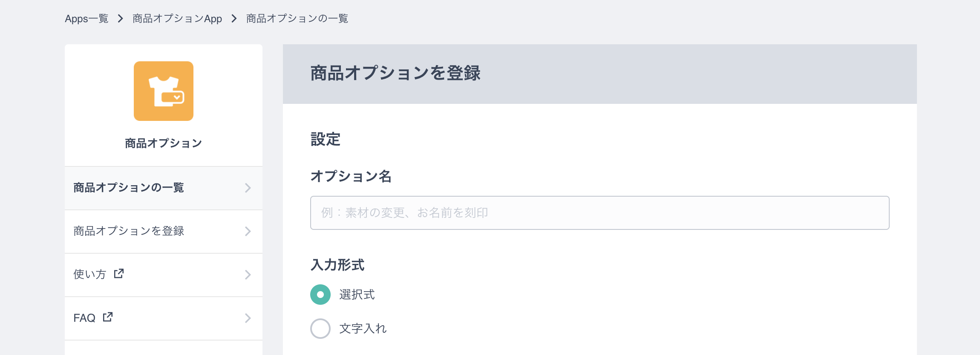The image size is (980, 355).
Task: Click 商品オプションの一覧 breadcrumb link
Action: click(297, 19)
